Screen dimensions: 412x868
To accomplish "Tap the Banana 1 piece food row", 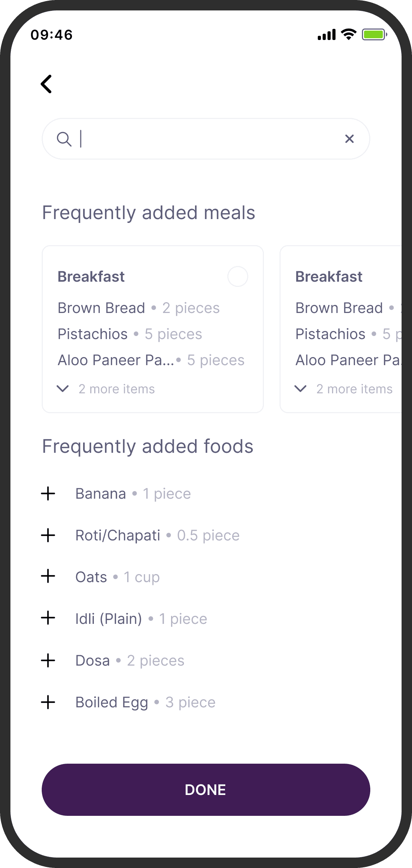I will (133, 494).
